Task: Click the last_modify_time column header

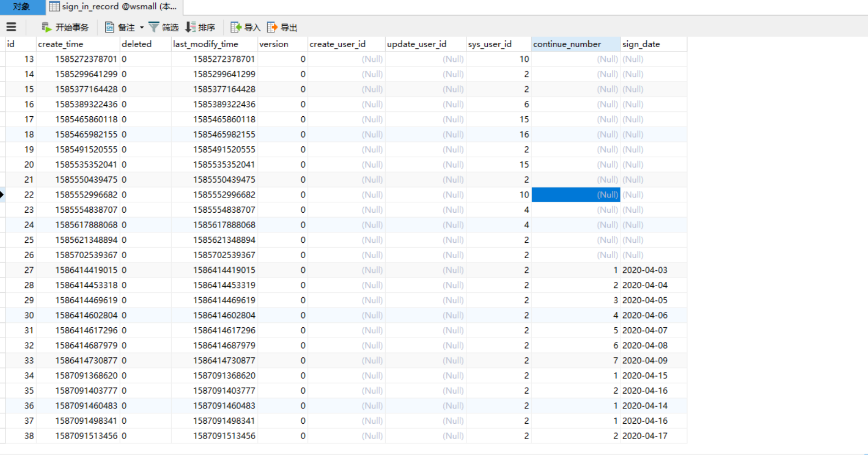Action: pos(215,44)
